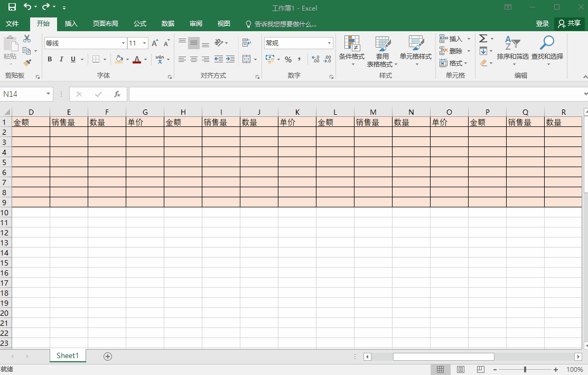Open Find and Select (查找和选择)
The height and width of the screenshot is (375, 588).
tap(547, 51)
